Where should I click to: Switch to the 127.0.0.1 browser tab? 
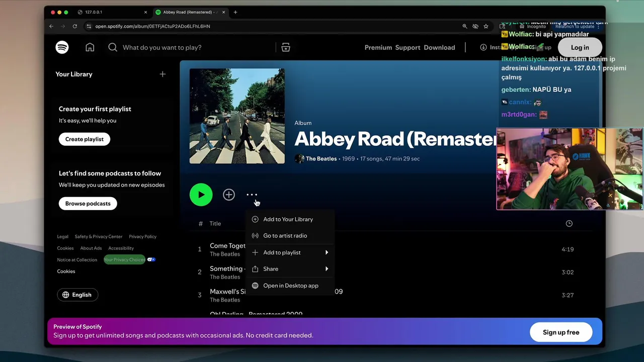click(x=113, y=12)
